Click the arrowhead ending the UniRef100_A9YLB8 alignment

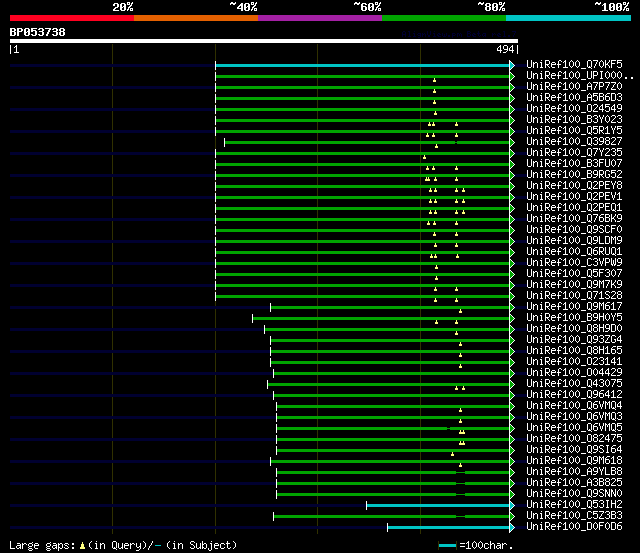pos(512,473)
